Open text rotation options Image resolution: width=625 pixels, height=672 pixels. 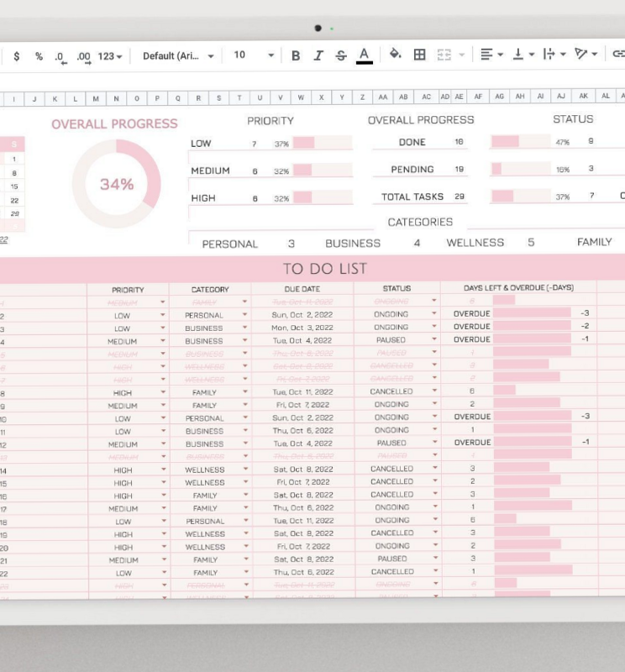(x=586, y=54)
